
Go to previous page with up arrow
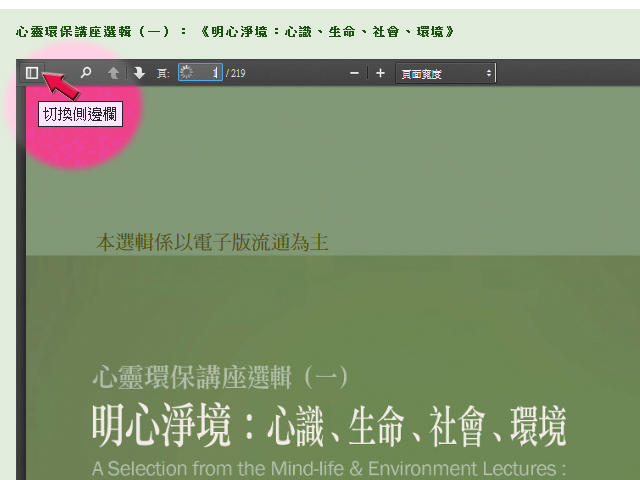tap(113, 73)
